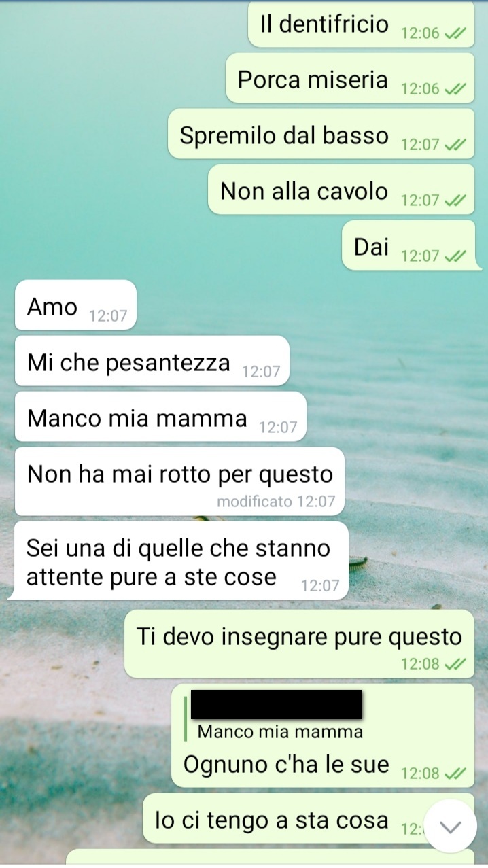This screenshot has height=868, width=488.
Task: Tap message 'Sei una di quelle che stanno attente'
Action: pyautogui.click(x=178, y=561)
